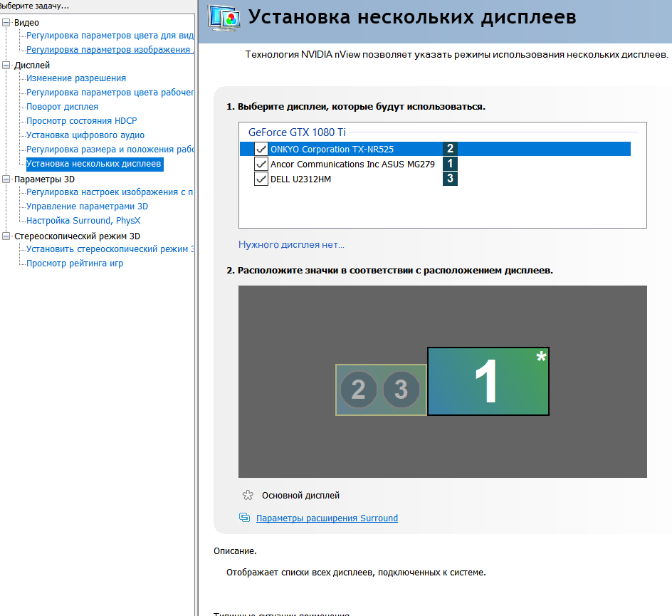Click the number 3 badge beside DELL U2312HM
The width and height of the screenshot is (672, 616).
tap(450, 178)
